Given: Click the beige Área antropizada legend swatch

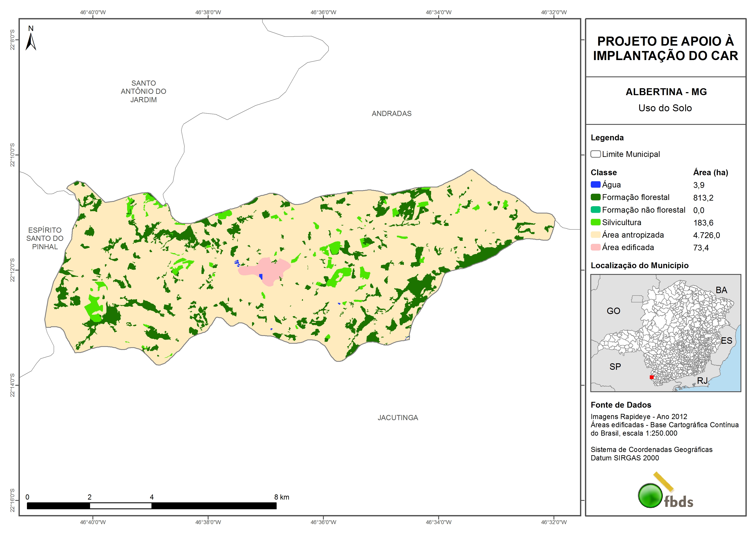Looking at the screenshot, I should coord(595,235).
